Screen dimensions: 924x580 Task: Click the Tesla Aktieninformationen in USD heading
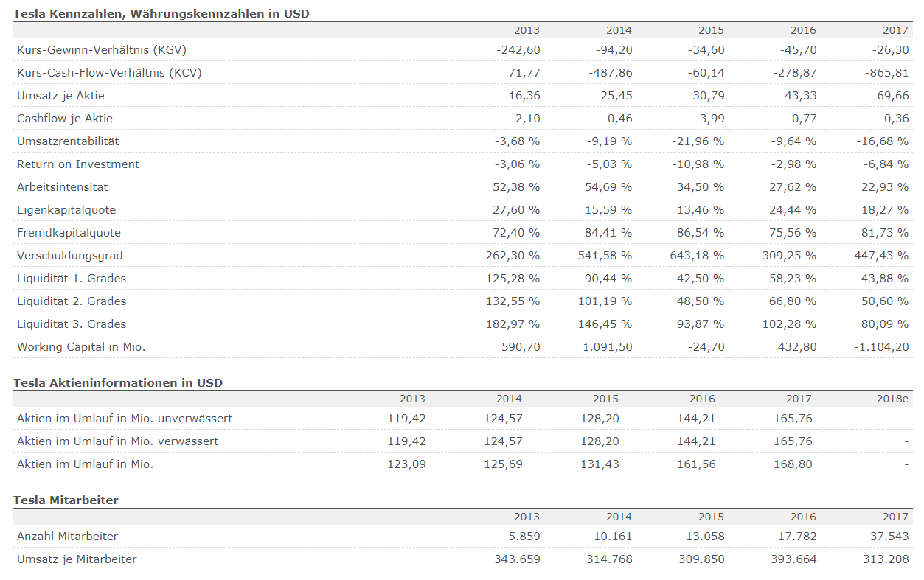tap(118, 383)
